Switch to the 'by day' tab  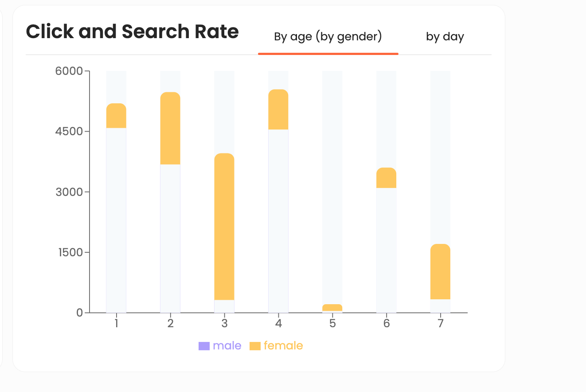coord(445,37)
